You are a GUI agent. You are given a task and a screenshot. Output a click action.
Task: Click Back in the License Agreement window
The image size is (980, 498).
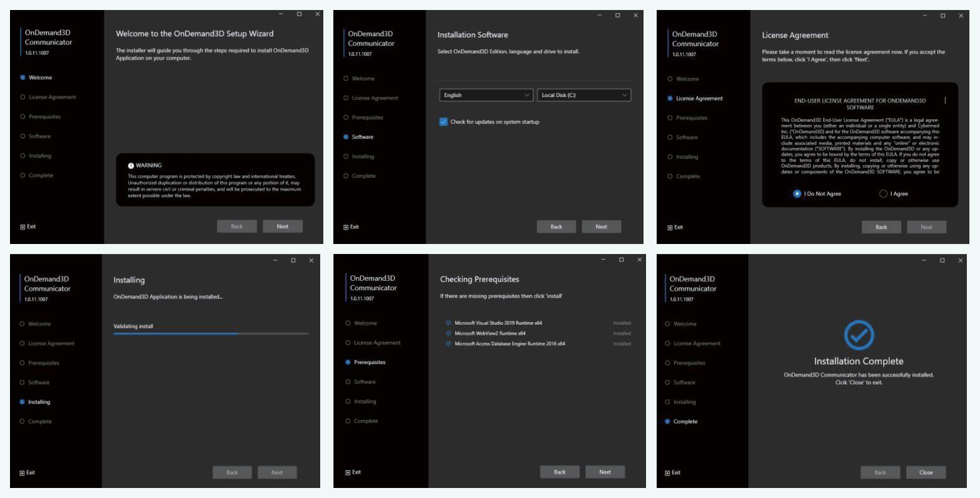tap(881, 227)
